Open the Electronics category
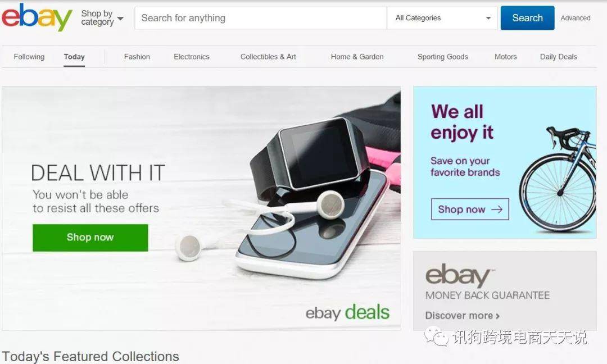Image resolution: width=607 pixels, height=364 pixels. click(x=192, y=57)
